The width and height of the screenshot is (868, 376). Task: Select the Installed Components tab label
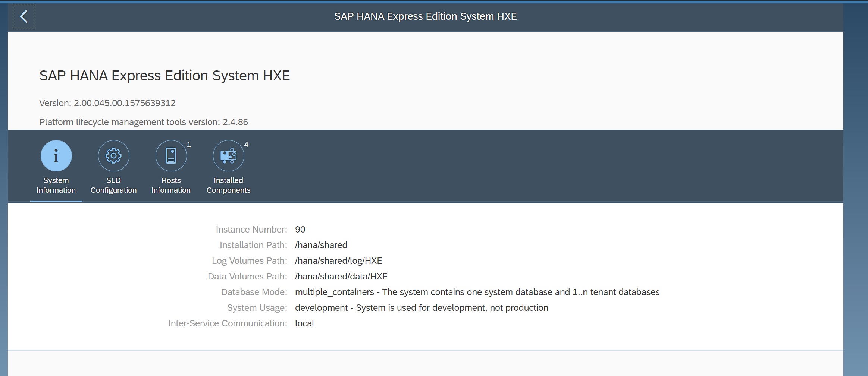tap(228, 185)
